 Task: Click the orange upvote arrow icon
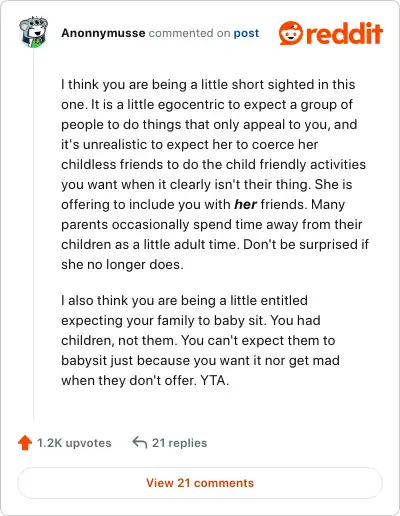coord(25,443)
